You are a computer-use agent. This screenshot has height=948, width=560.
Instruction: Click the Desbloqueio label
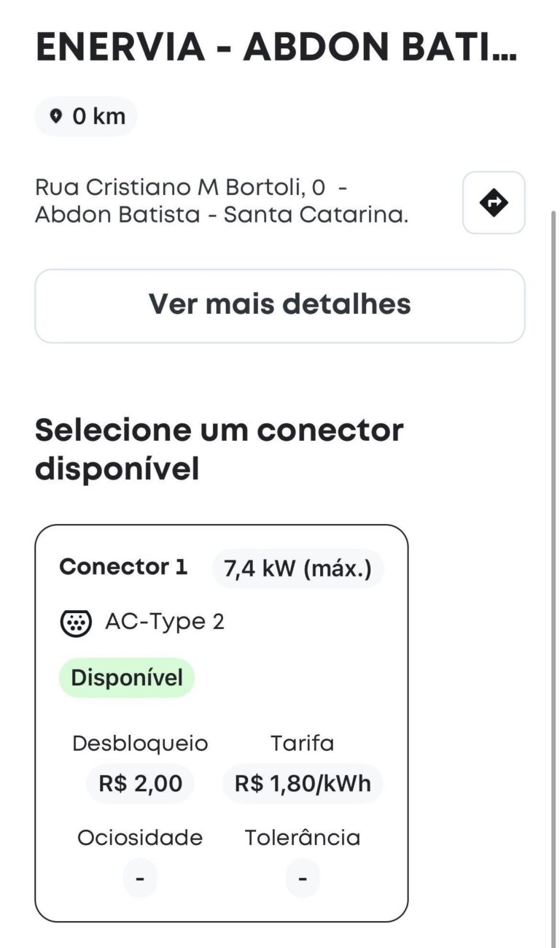pyautogui.click(x=140, y=744)
